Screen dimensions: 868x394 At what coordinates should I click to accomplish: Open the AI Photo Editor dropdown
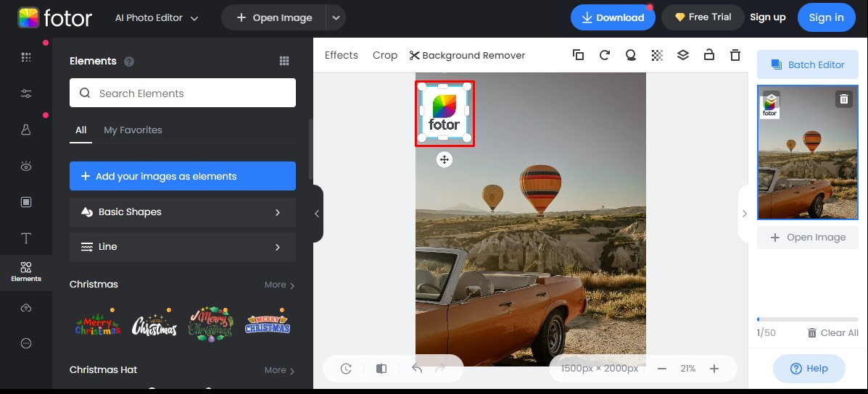(157, 17)
